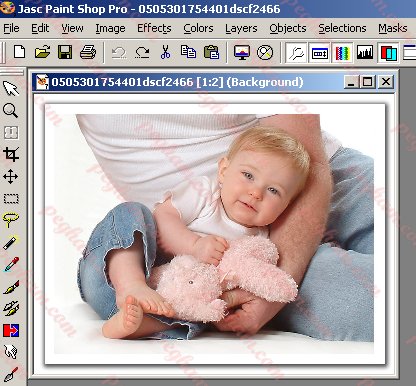Select the Color Replacer tool
This screenshot has height=386, width=416.
11,330
